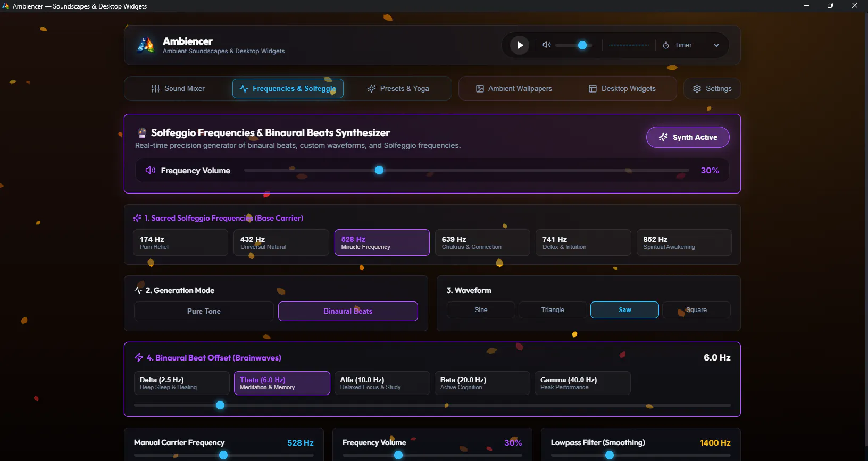The width and height of the screenshot is (868, 461).
Task: Click the Generation Mode waveform icon
Action: click(x=138, y=290)
